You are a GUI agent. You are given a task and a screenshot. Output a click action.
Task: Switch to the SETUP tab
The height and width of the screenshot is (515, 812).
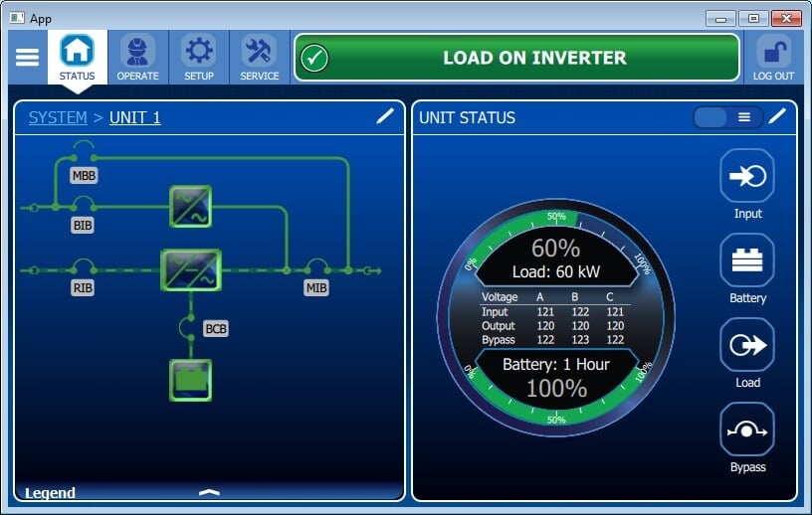coord(199,57)
